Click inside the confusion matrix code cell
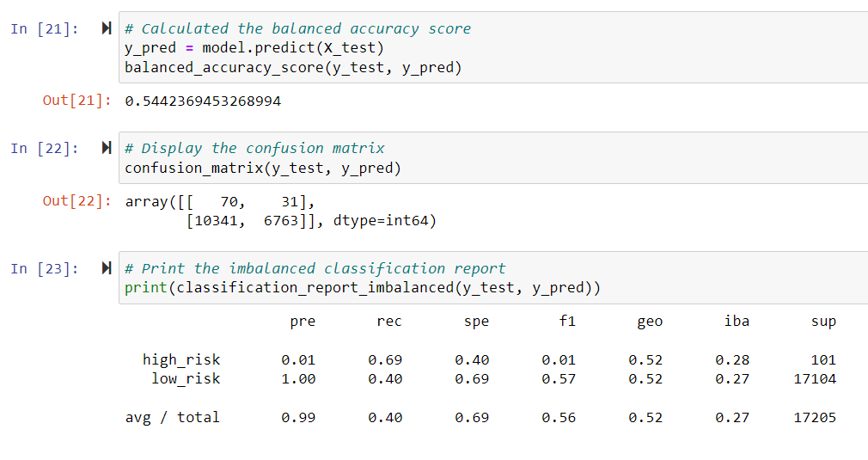This screenshot has height=460, width=868. point(493,157)
